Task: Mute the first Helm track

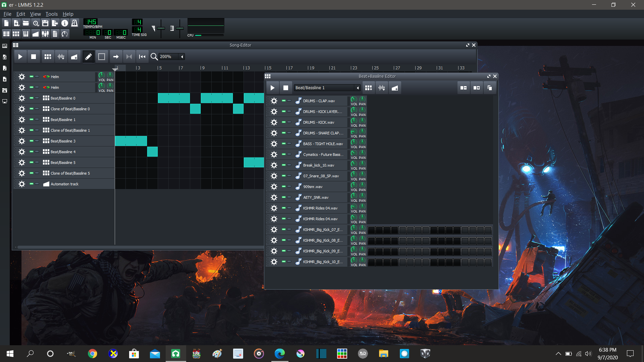Action: pos(32,76)
